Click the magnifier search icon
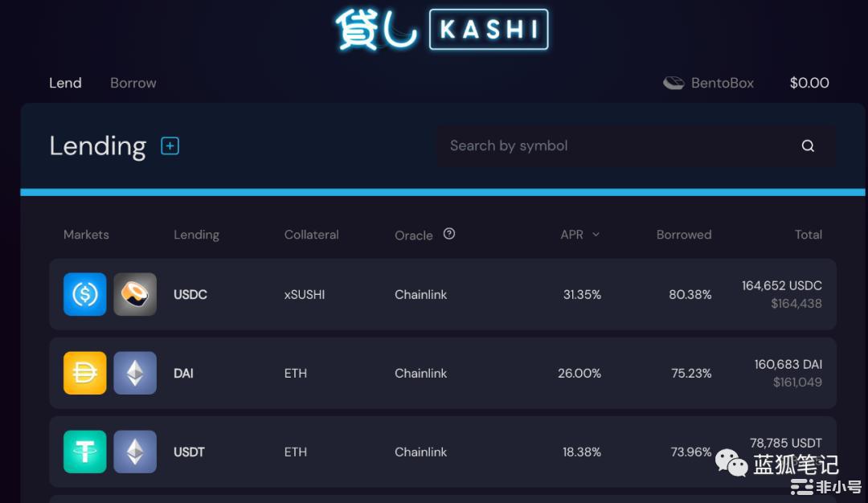The width and height of the screenshot is (868, 503). click(808, 145)
